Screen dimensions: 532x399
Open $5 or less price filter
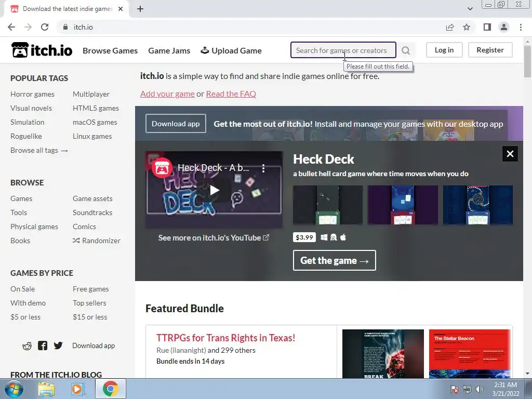pos(25,317)
